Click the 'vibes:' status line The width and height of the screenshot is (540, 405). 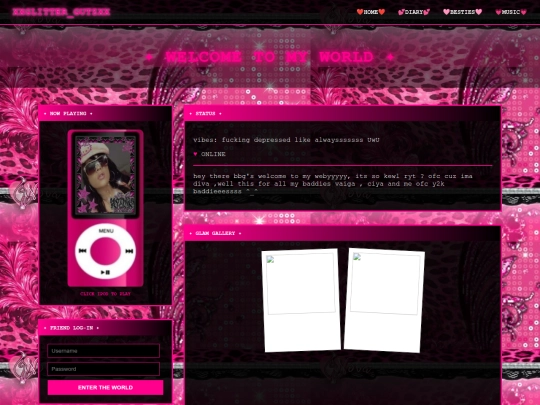click(286, 140)
